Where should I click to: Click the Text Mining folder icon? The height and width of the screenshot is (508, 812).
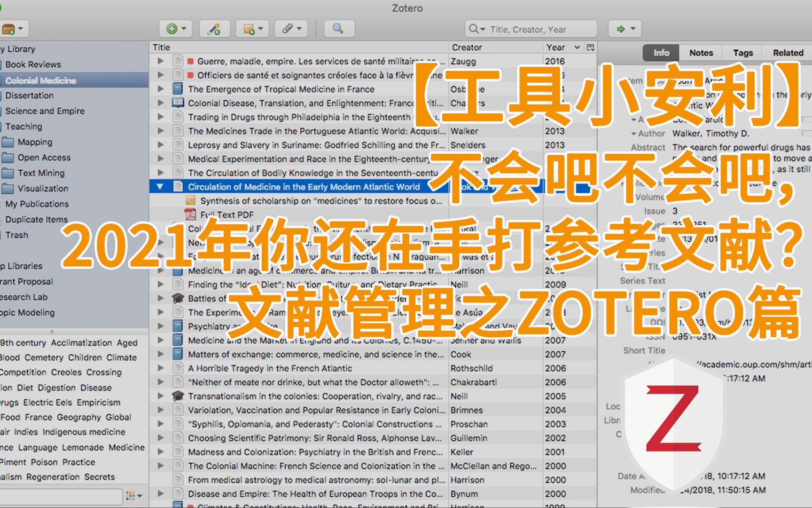[x=8, y=173]
